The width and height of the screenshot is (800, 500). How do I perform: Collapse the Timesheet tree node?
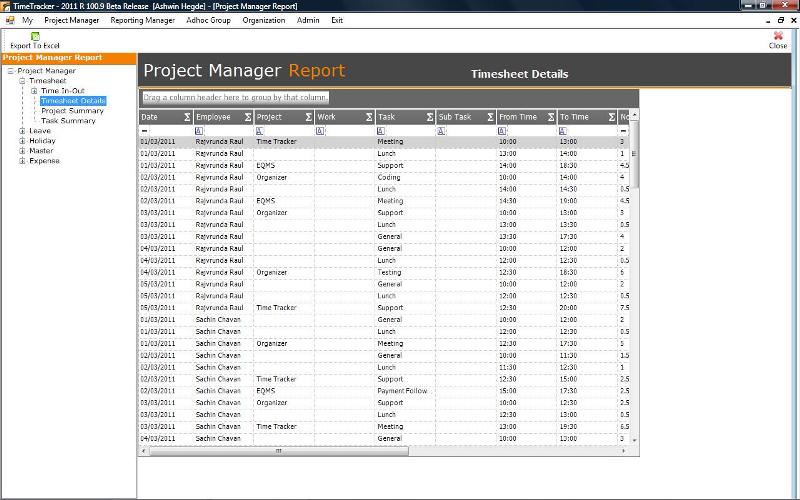[x=21, y=81]
